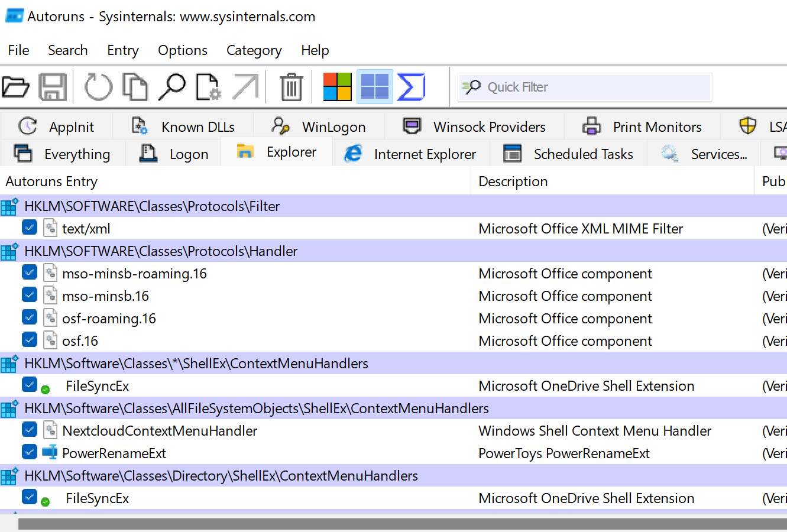Switch to the Services tab
Image resolution: width=787 pixels, height=532 pixels.
click(705, 154)
